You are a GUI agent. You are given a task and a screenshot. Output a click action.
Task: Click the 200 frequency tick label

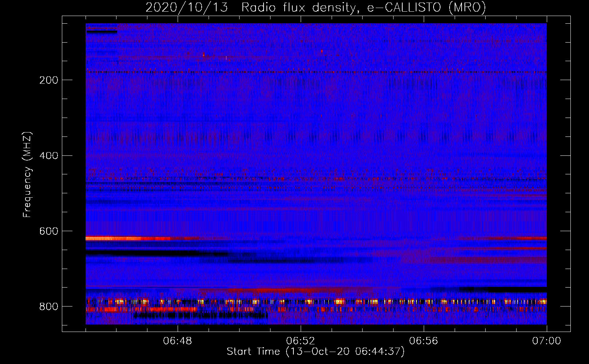click(49, 80)
